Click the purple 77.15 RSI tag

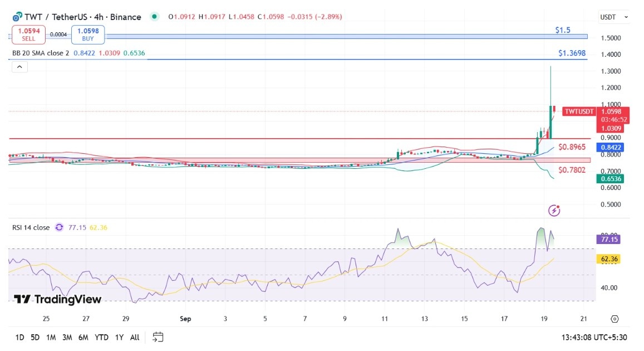pyautogui.click(x=609, y=239)
